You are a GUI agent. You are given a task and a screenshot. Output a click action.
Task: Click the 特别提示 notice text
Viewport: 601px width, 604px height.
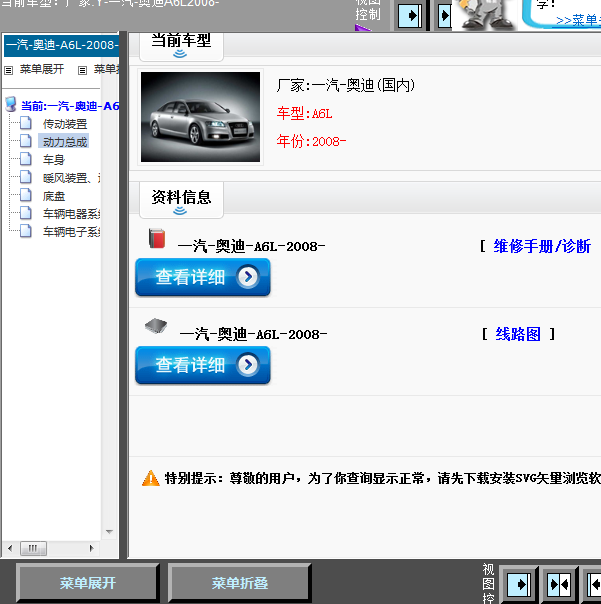(x=383, y=478)
